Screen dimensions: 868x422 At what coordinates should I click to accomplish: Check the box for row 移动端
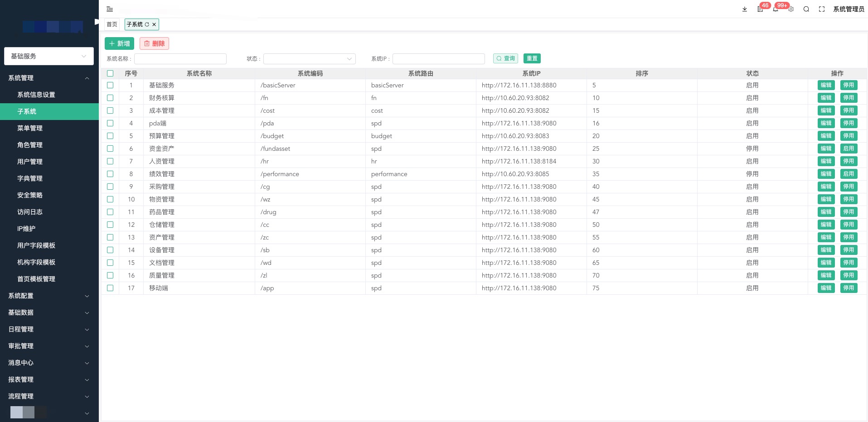(x=110, y=288)
